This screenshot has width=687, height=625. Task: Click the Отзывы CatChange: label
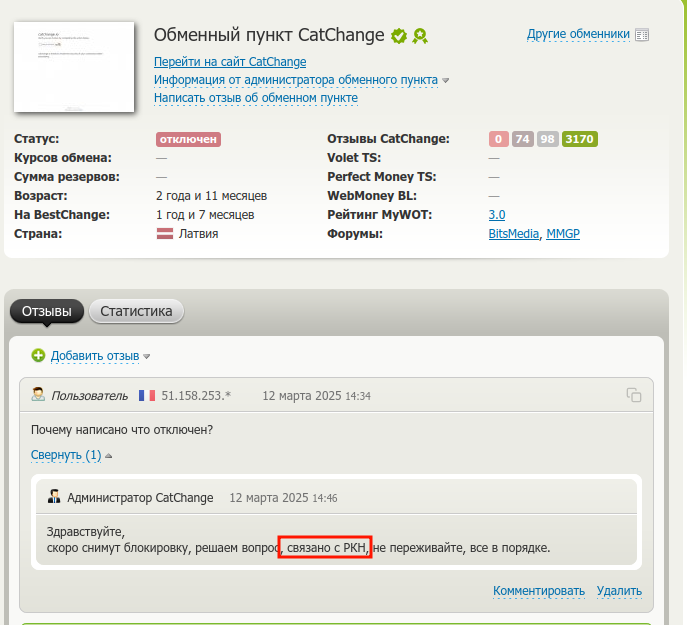(389, 138)
